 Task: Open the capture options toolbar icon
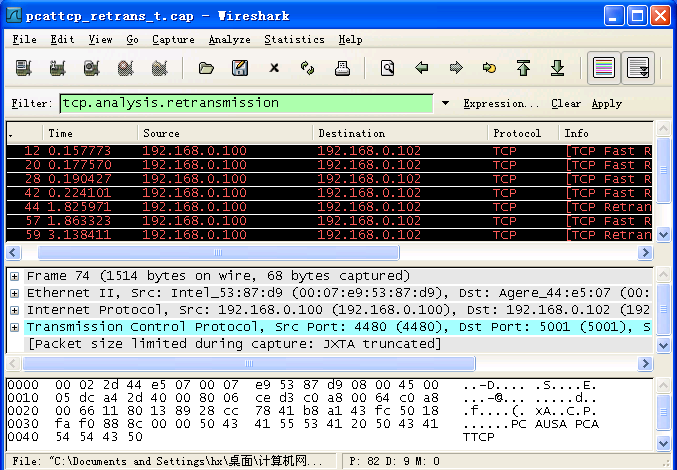coord(57,68)
